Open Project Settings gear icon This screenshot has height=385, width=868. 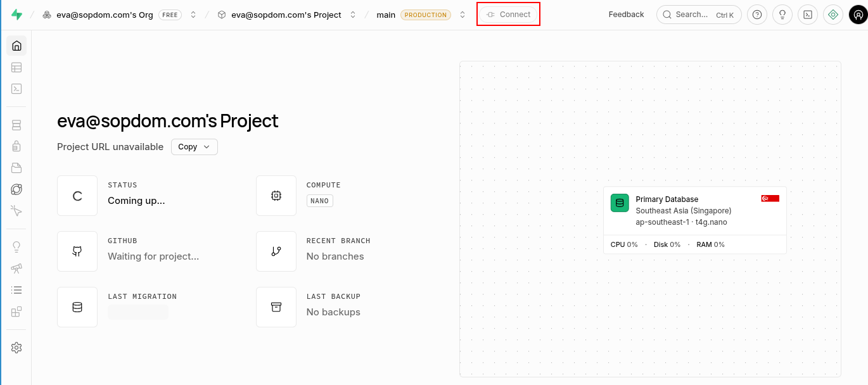coord(16,348)
